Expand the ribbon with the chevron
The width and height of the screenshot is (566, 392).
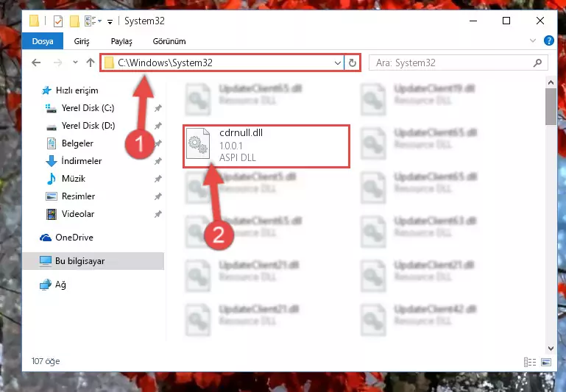(532, 40)
